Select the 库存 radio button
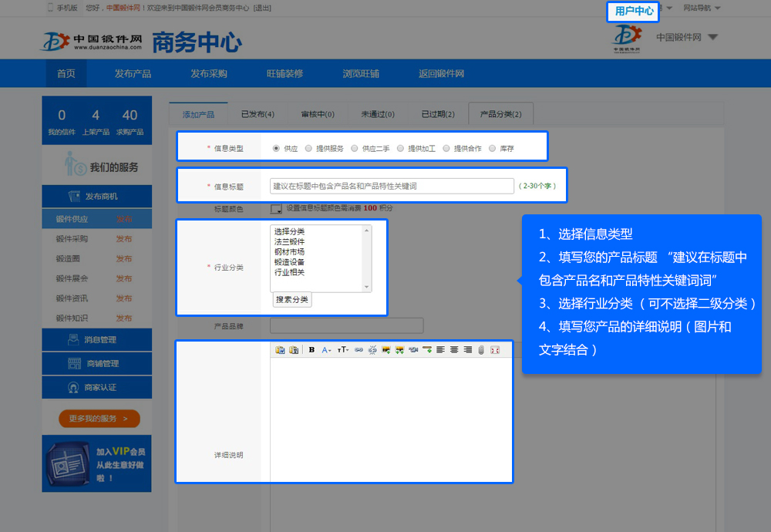771x532 pixels. pyautogui.click(x=493, y=148)
